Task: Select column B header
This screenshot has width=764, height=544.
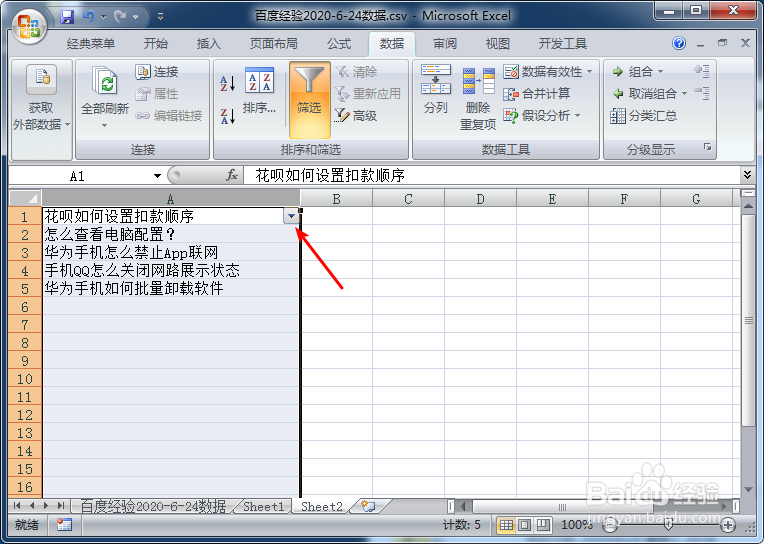Action: [336, 199]
